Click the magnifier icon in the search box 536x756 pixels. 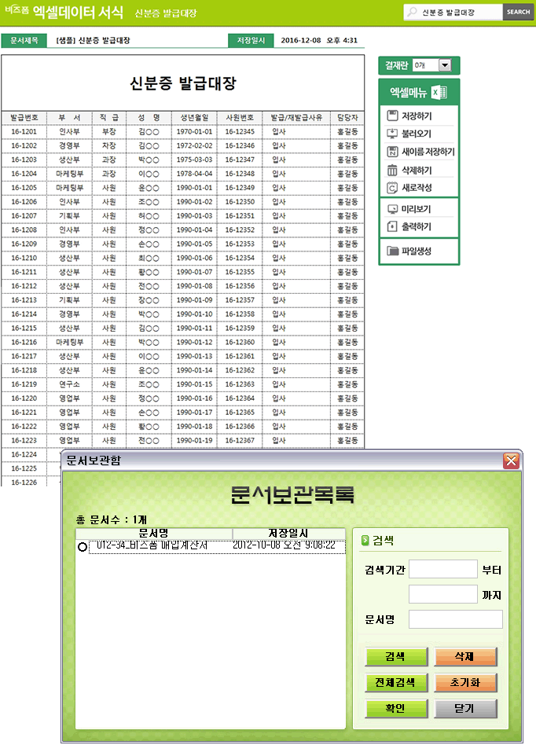tap(412, 12)
